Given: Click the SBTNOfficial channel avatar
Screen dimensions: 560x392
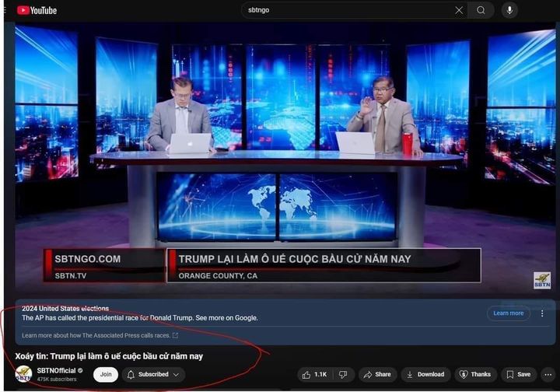Looking at the screenshot, I should pos(23,374).
